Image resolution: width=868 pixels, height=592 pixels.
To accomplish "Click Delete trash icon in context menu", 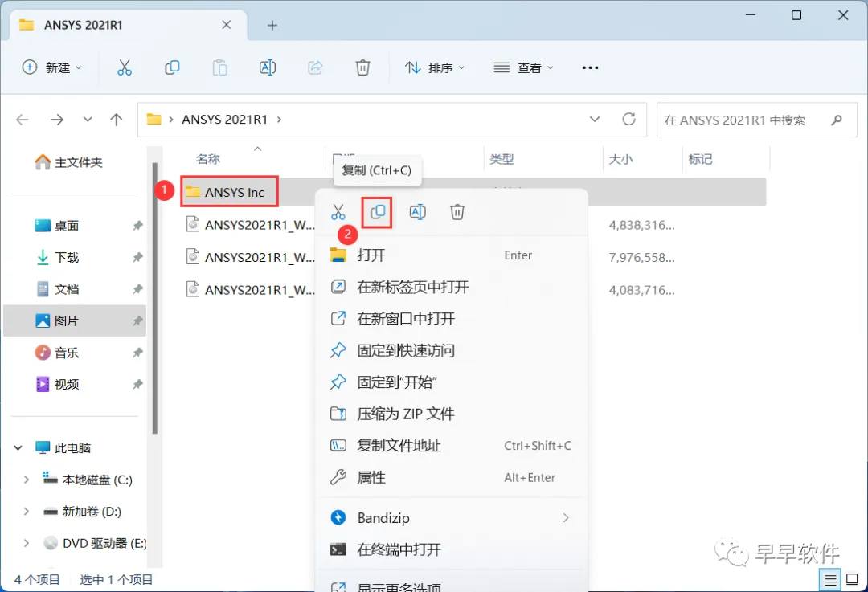I will pyautogui.click(x=457, y=212).
